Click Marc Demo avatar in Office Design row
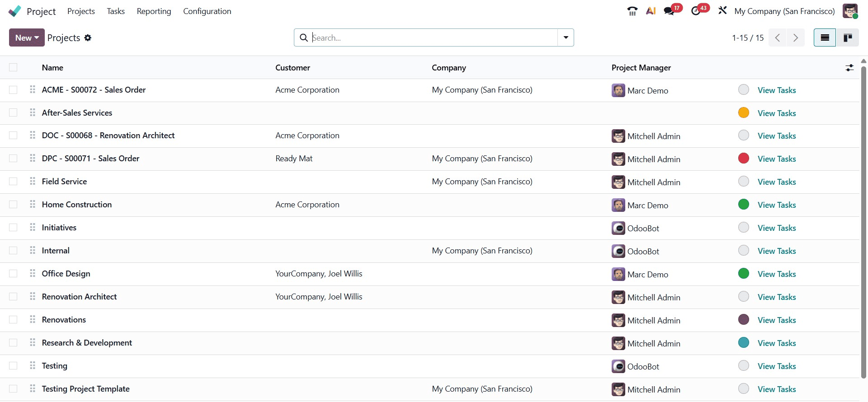868x402 pixels. pyautogui.click(x=618, y=274)
